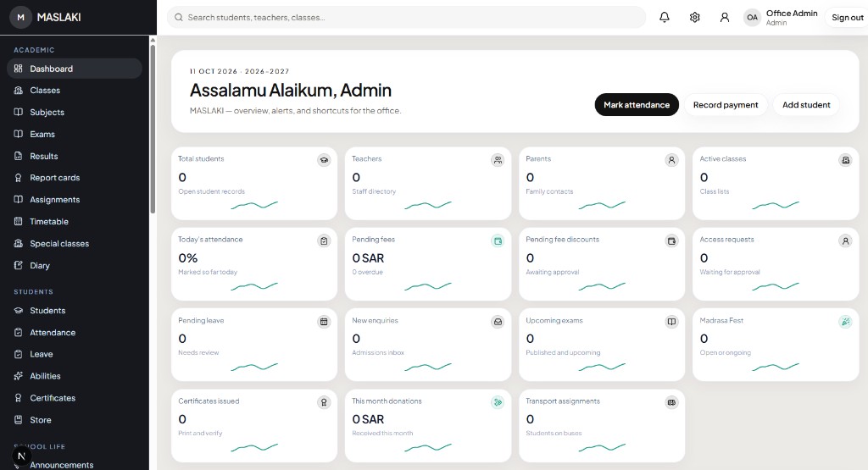Screen dimensions: 868x470
Task: Click the wallet icon on Pending fees card
Action: click(498, 241)
